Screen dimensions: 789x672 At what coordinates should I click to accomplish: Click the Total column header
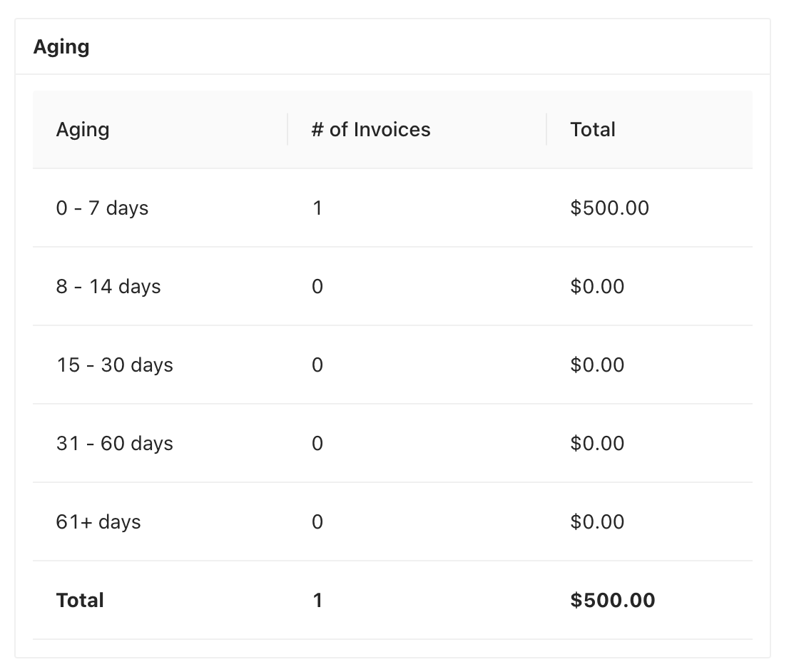click(x=593, y=130)
